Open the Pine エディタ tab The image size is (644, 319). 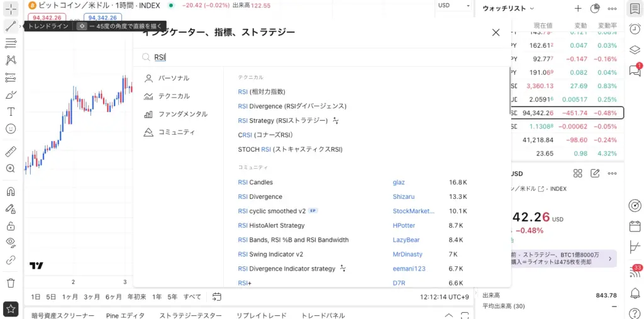(x=125, y=315)
